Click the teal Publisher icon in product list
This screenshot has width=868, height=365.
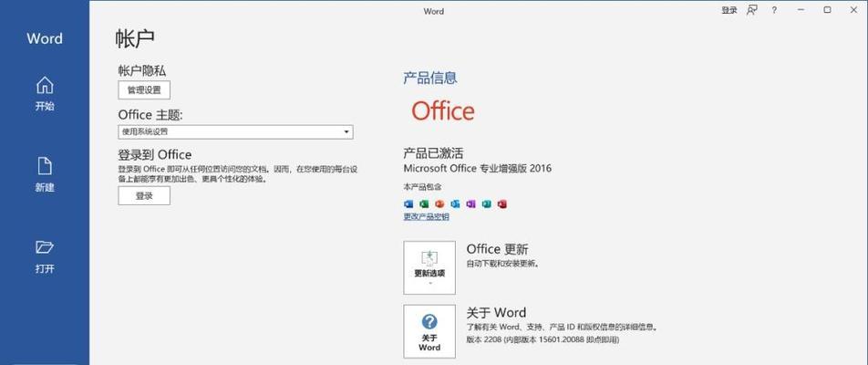(487, 203)
